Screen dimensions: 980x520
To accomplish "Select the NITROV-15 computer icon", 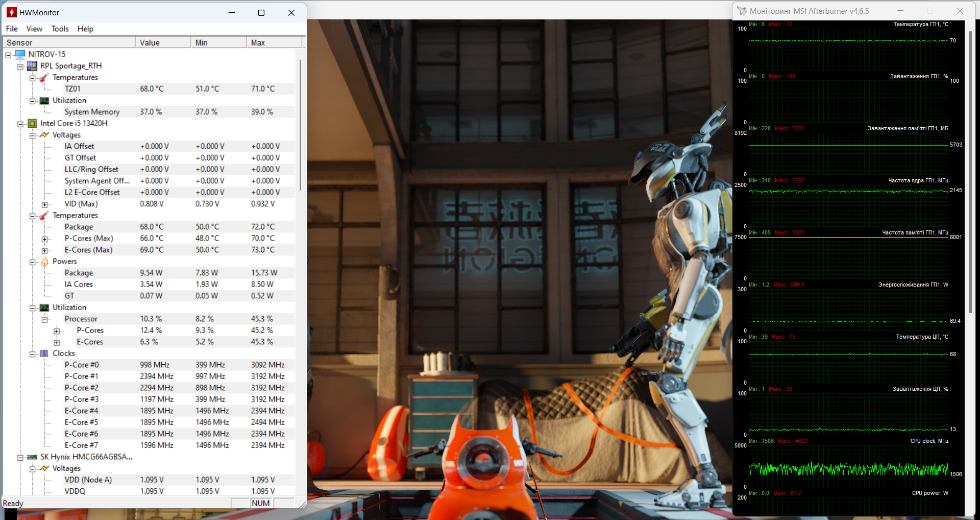I will [20, 54].
